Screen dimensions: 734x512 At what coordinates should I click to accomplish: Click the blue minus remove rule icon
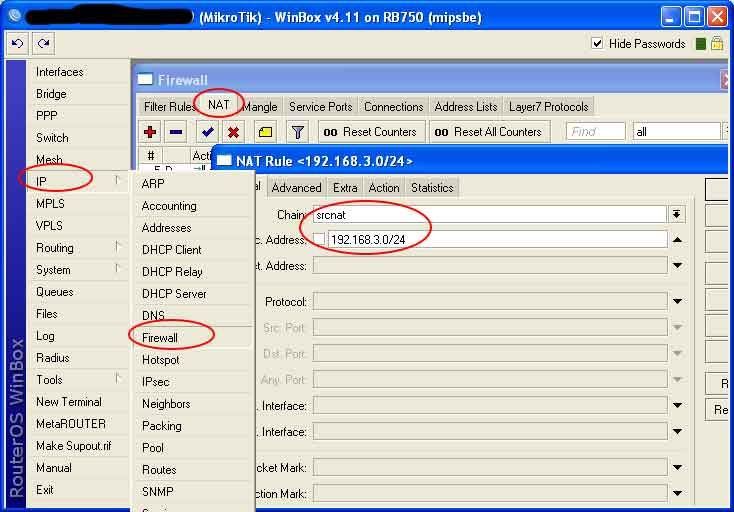176,132
